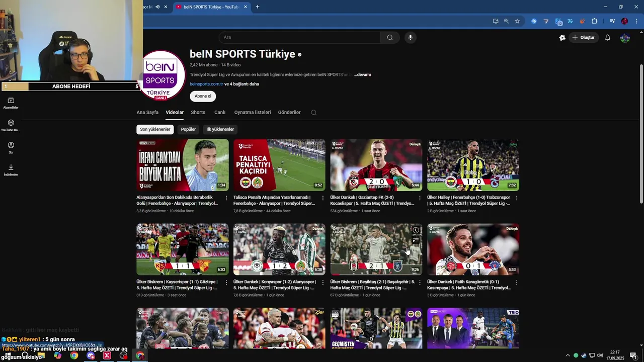Add Beşiktaş video to queue icon

point(416,240)
